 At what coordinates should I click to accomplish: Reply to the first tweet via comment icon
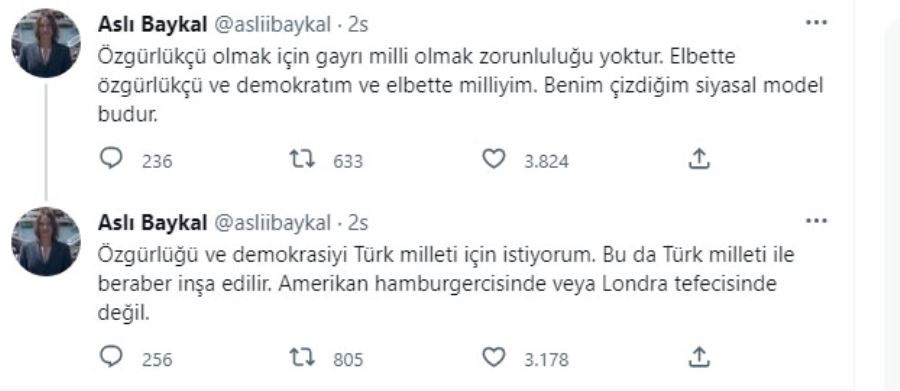tap(111, 158)
